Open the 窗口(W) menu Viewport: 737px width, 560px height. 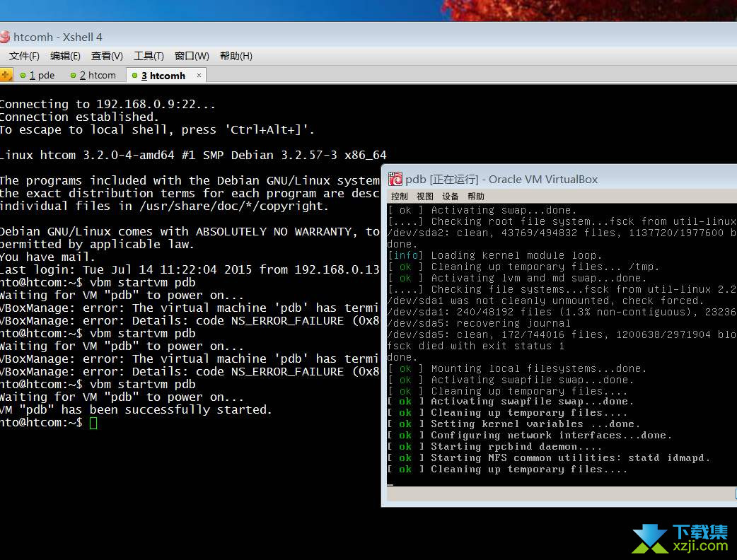[192, 57]
